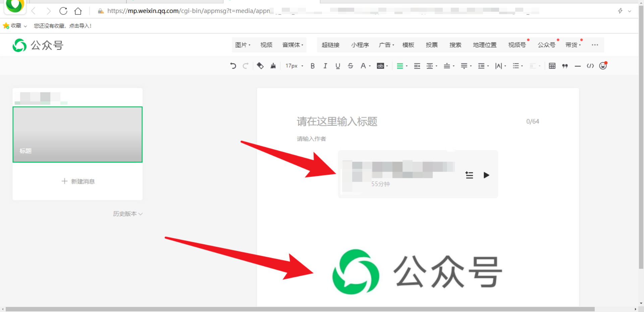Insert a 超链接 hyperlink

click(x=330, y=45)
